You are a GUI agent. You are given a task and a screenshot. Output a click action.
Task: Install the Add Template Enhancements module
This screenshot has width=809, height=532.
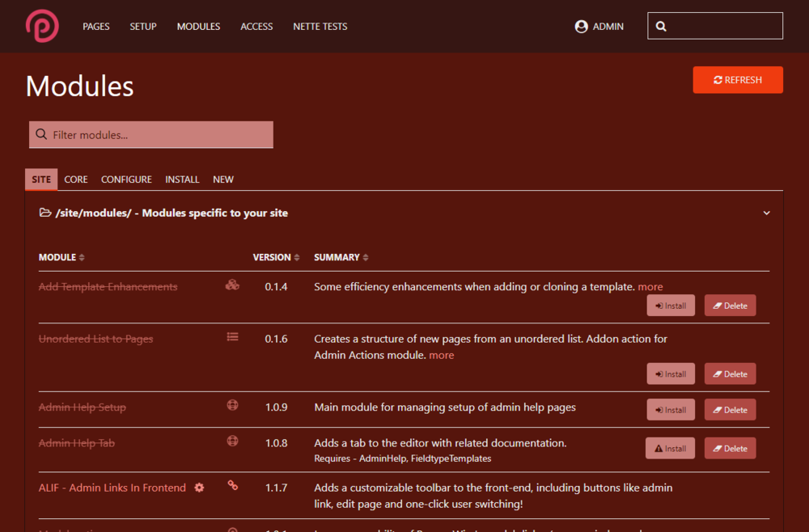click(671, 306)
